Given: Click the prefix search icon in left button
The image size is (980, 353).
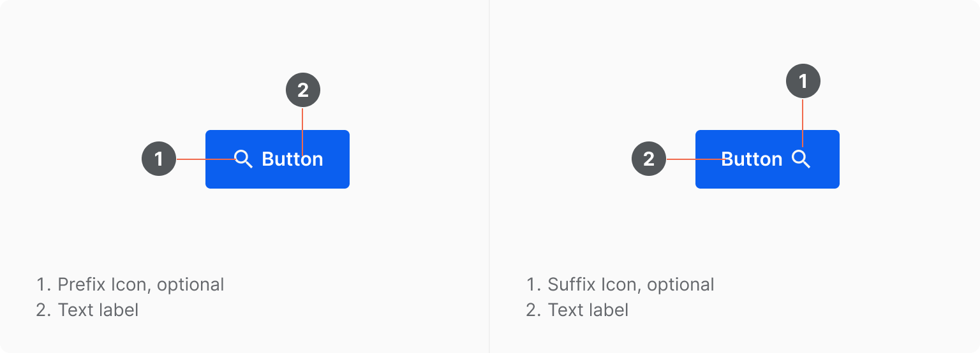Looking at the screenshot, I should click(244, 159).
